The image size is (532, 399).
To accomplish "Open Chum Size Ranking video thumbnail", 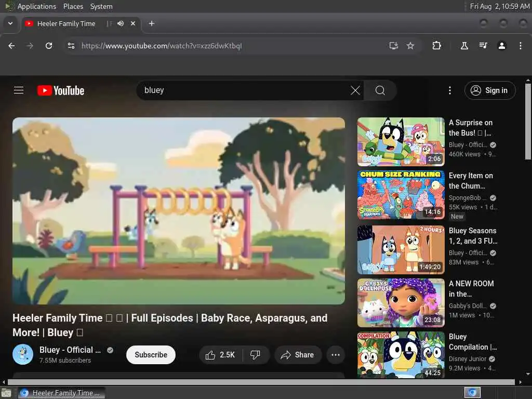I will pyautogui.click(x=401, y=195).
